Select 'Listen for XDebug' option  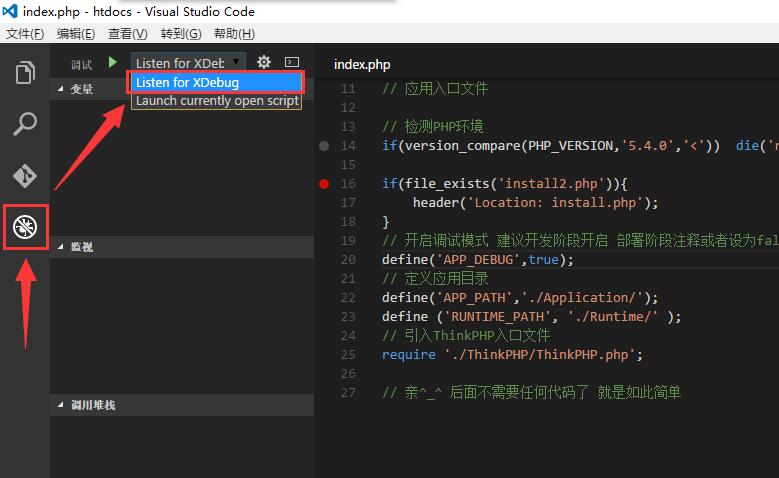coord(216,82)
